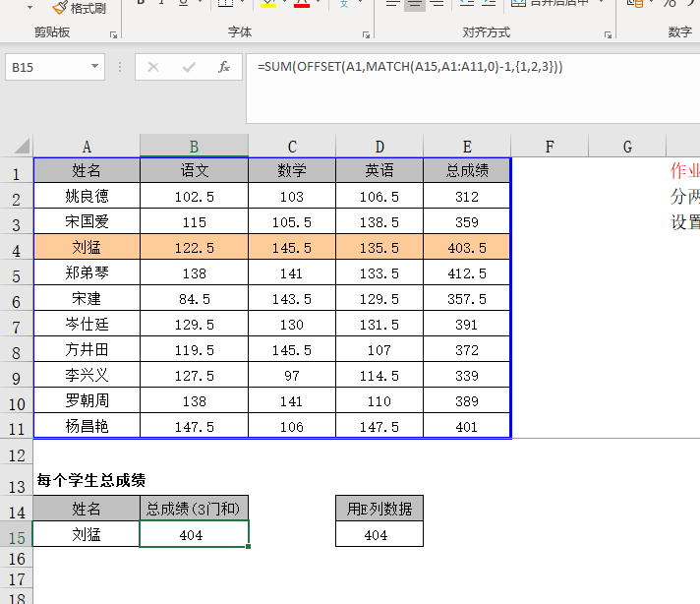Click the 404 result under 用E列数据
The height and width of the screenshot is (604, 700).
(x=379, y=534)
